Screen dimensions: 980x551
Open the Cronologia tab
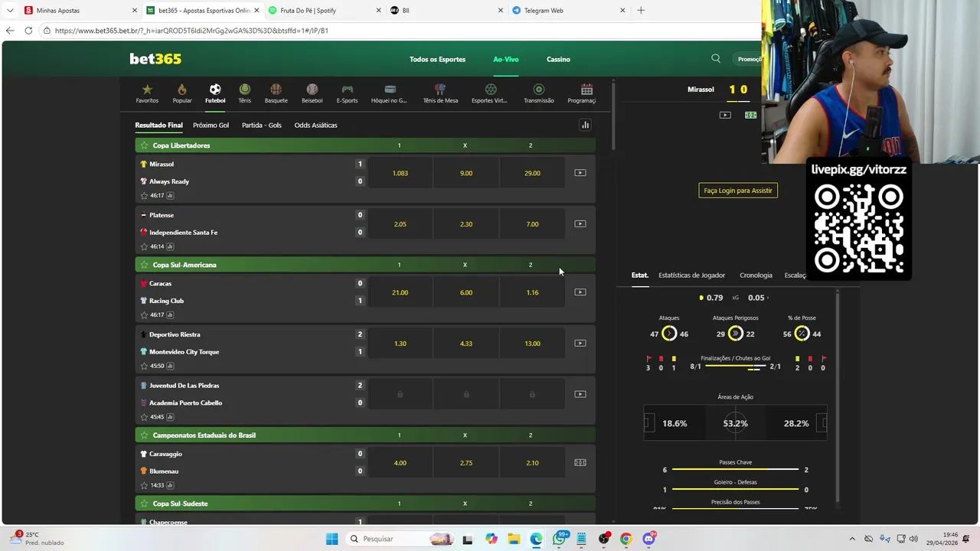(x=756, y=275)
